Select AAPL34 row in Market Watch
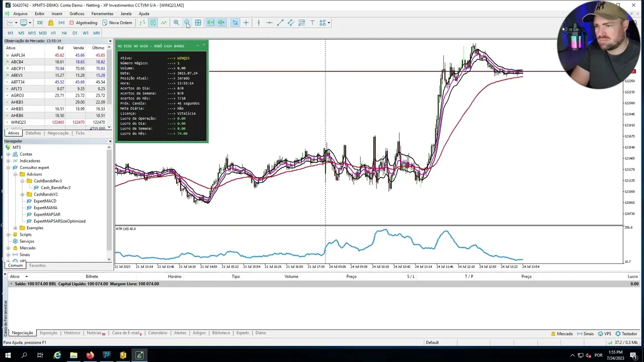 coord(56,55)
